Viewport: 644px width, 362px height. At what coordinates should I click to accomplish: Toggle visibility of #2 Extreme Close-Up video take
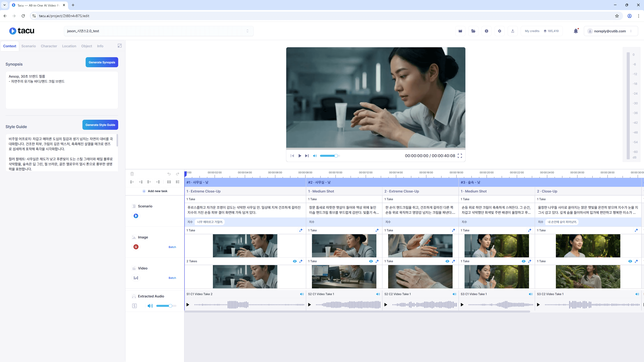tap(447, 261)
